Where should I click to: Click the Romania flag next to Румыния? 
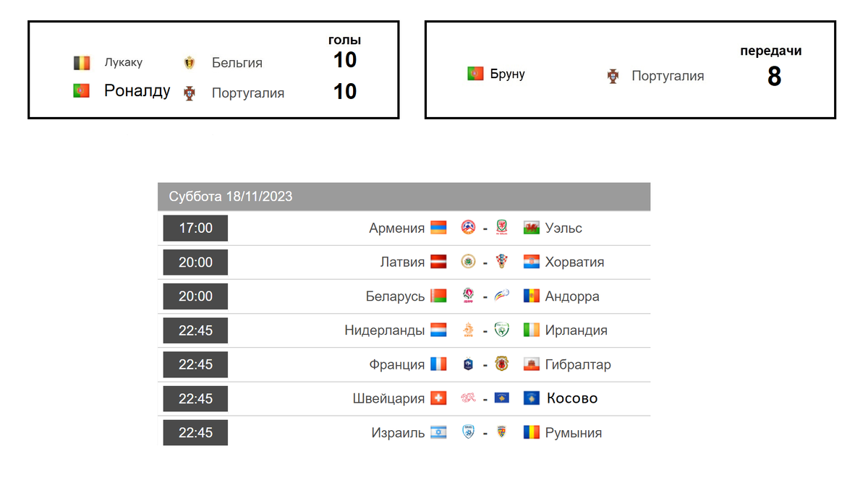[x=532, y=432]
